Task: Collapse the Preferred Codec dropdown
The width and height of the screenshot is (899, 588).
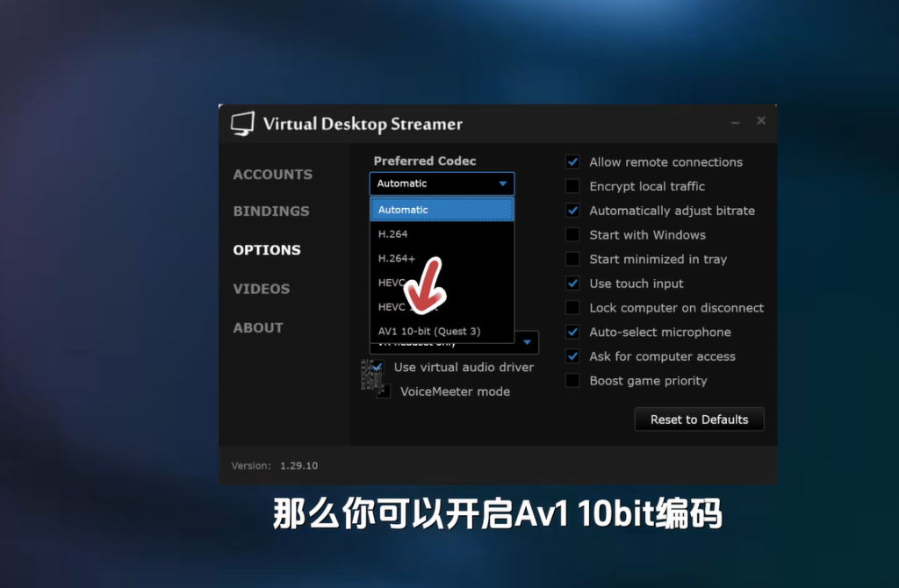Action: 442,183
